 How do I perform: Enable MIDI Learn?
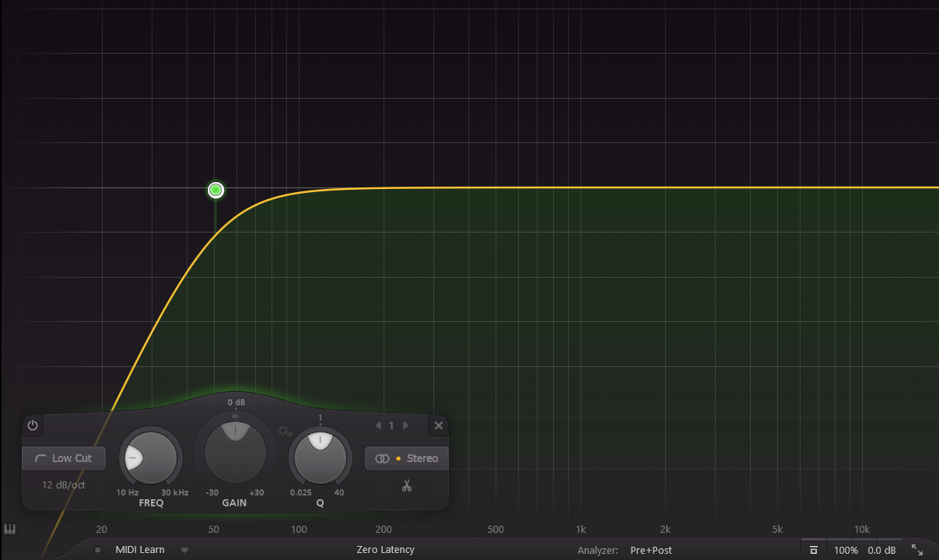[x=140, y=550]
